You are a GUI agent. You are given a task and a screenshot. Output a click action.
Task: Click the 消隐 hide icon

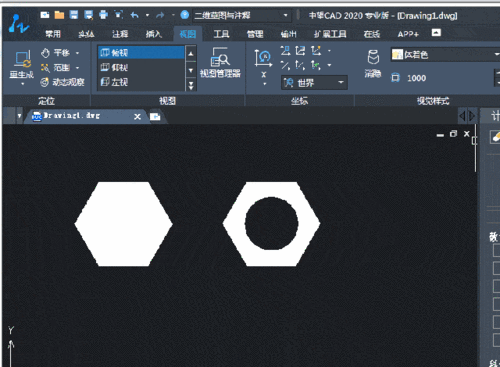pyautogui.click(x=373, y=64)
